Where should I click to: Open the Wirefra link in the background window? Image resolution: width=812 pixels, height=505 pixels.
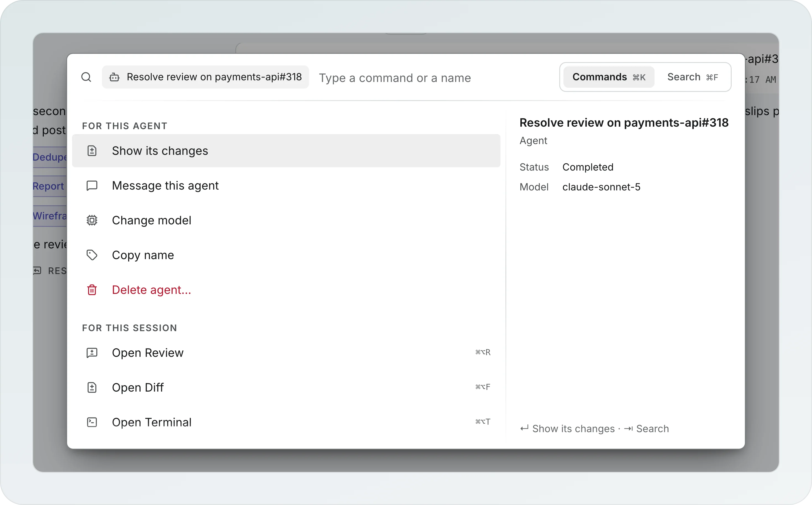pyautogui.click(x=49, y=216)
